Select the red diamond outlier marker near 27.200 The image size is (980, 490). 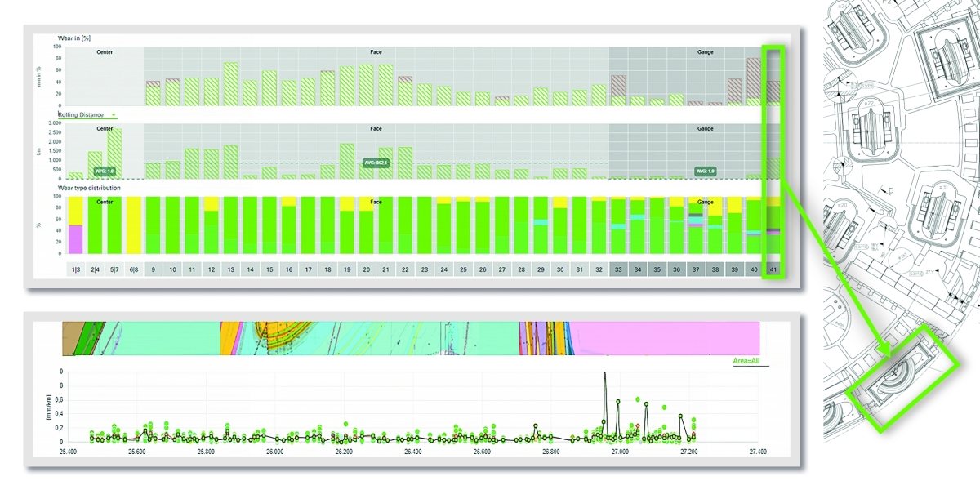coord(694,432)
